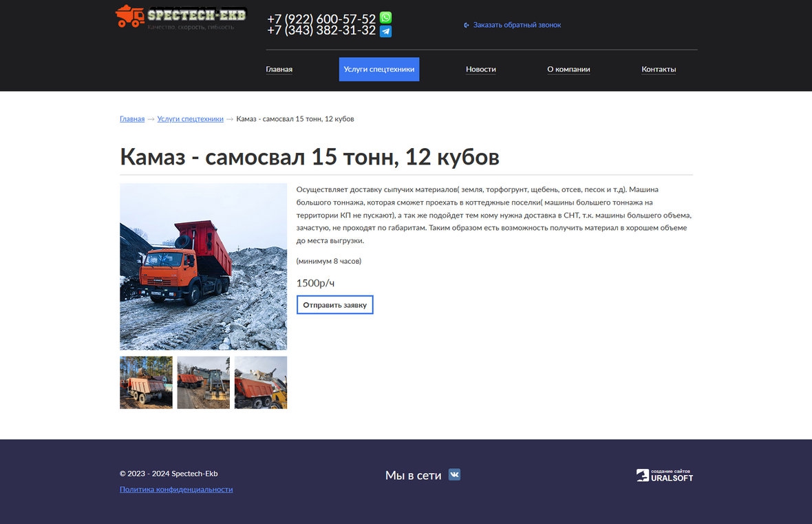Open Telegram via blue icon
This screenshot has height=524, width=812.
pyautogui.click(x=386, y=31)
